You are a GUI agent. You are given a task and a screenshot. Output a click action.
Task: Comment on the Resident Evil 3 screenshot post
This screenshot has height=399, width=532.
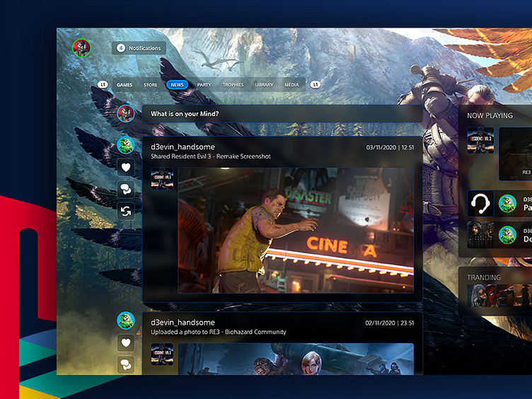[x=126, y=190]
